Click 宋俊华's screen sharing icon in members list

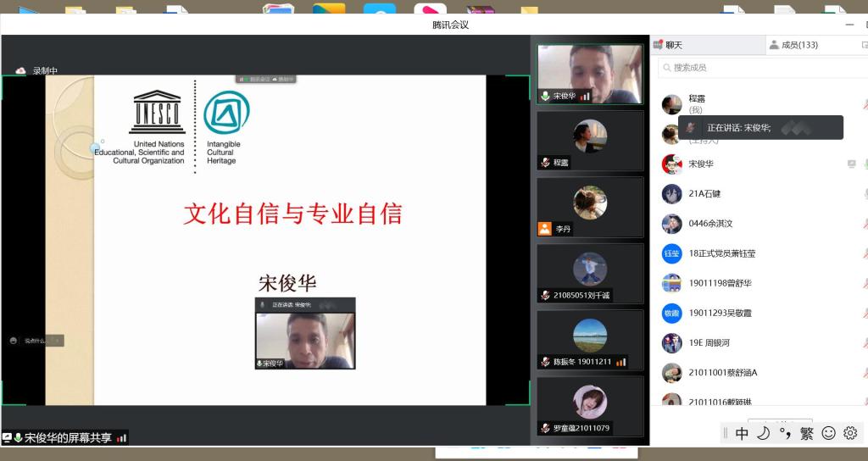coord(851,164)
